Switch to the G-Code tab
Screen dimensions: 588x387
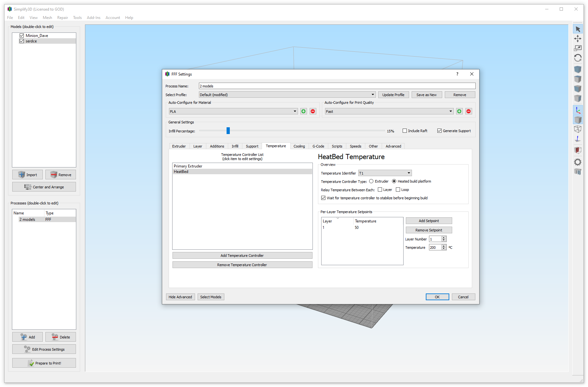pyautogui.click(x=318, y=146)
